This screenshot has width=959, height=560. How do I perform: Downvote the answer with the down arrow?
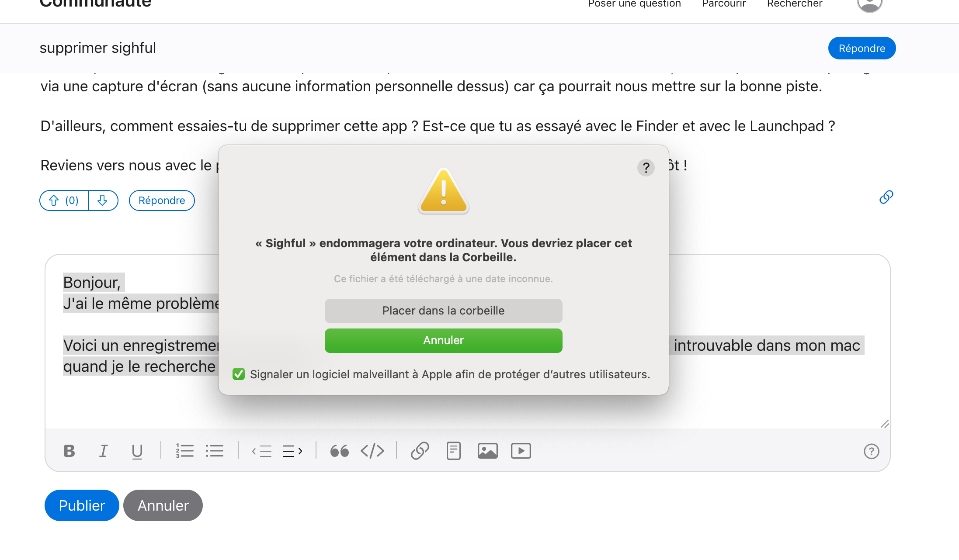pos(103,200)
